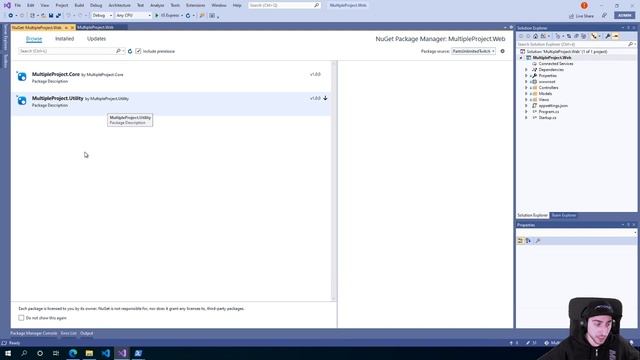Image resolution: width=640 pixels, height=360 pixels.
Task: Open the File menu
Action: 18,5
